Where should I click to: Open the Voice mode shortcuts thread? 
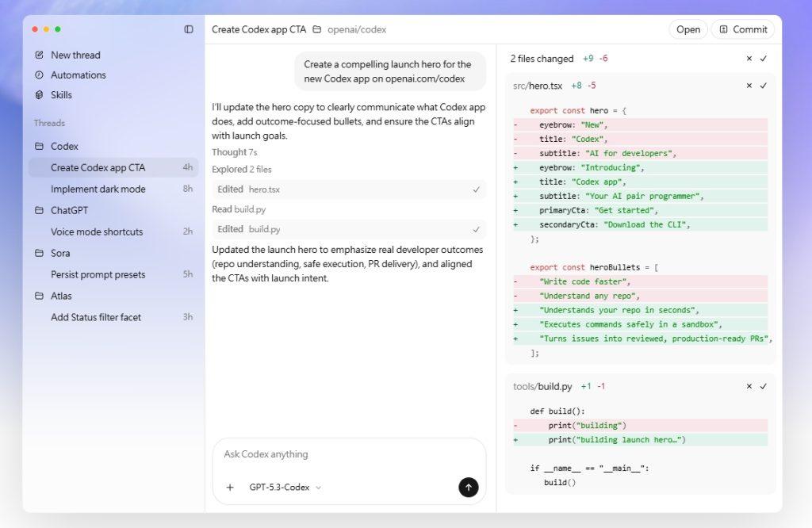tap(97, 232)
